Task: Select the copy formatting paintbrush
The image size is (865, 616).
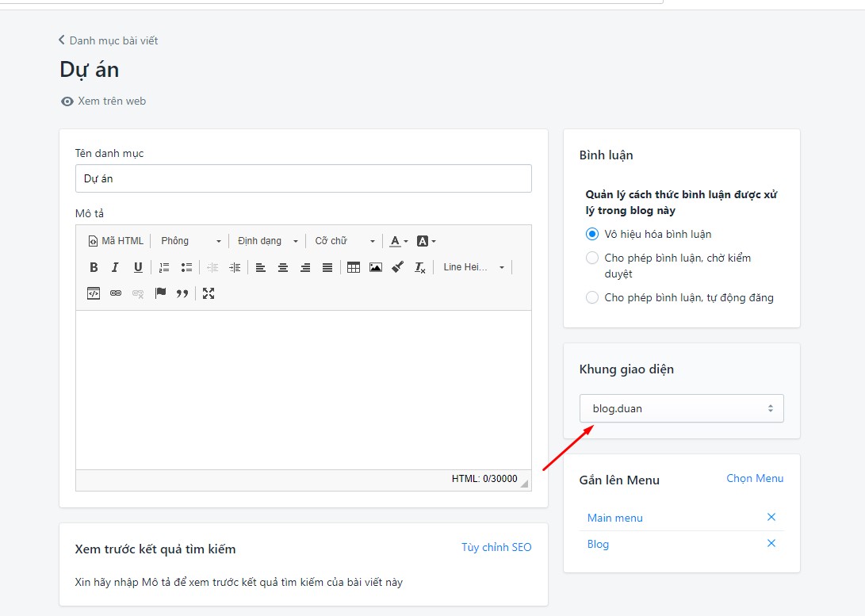Action: [398, 267]
